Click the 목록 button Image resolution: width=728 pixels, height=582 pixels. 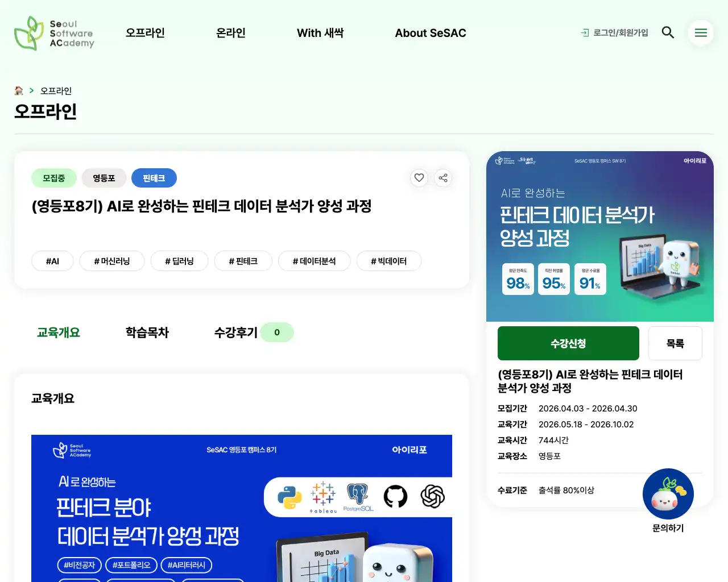pos(675,343)
